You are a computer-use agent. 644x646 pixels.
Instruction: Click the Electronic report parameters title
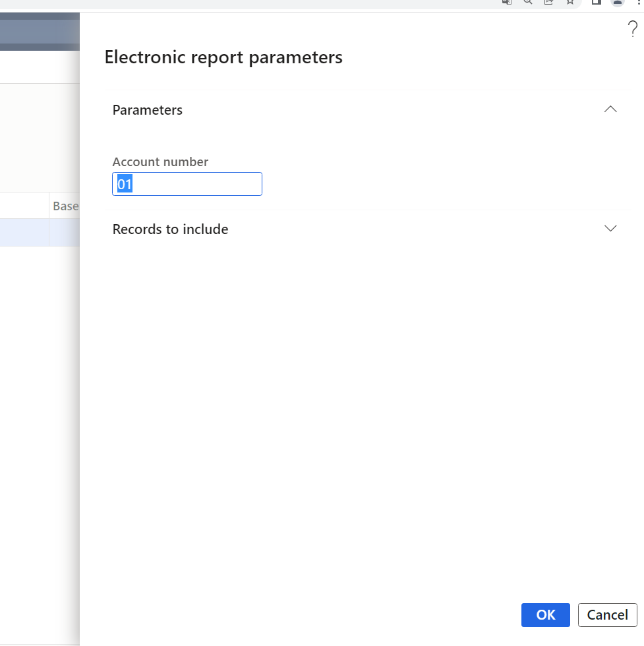223,57
